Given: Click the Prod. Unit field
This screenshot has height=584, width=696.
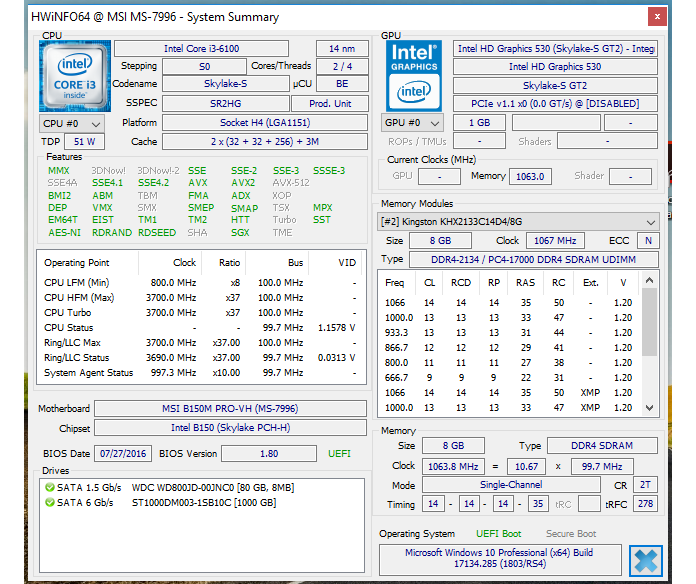Looking at the screenshot, I should pos(330,103).
